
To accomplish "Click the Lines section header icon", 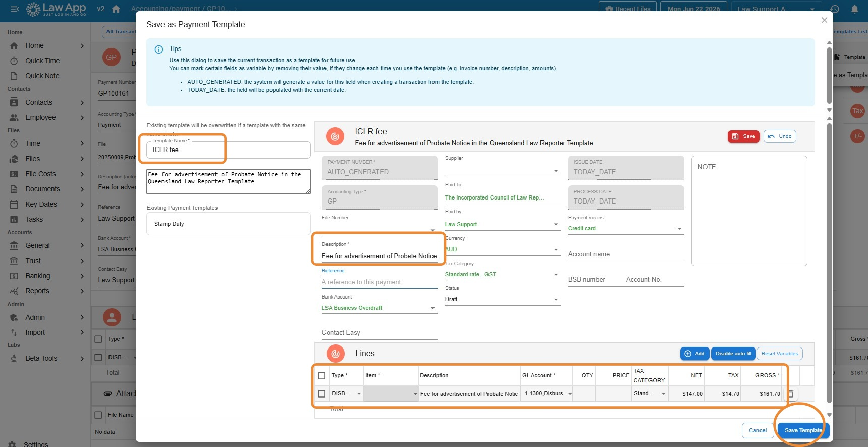I will click(x=335, y=354).
